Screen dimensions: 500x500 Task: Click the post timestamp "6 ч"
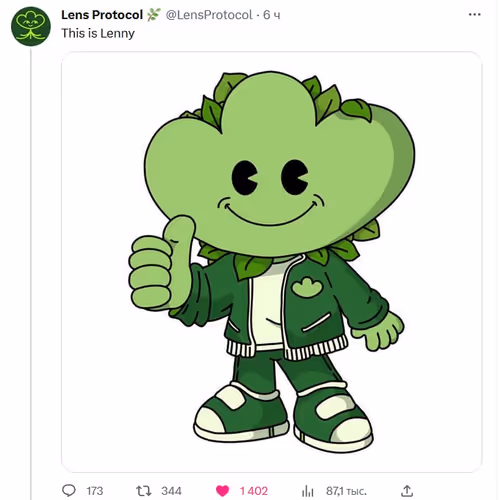tap(272, 15)
